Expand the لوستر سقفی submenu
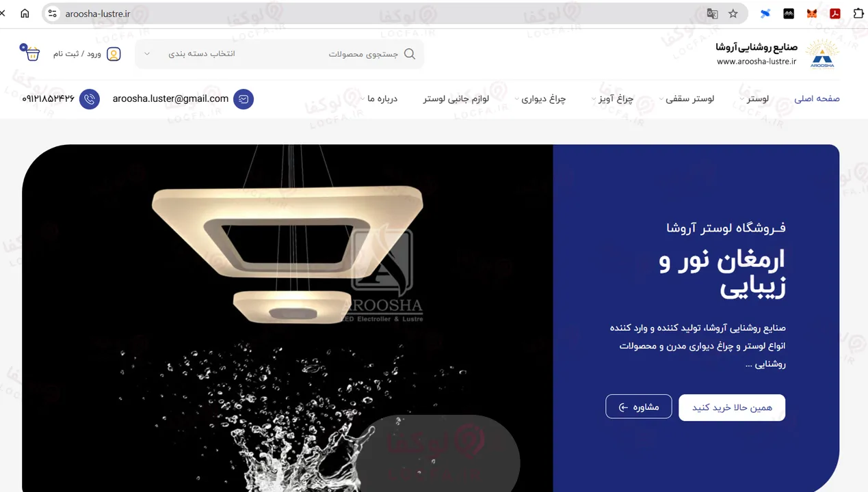The width and height of the screenshot is (868, 492). [x=661, y=100]
